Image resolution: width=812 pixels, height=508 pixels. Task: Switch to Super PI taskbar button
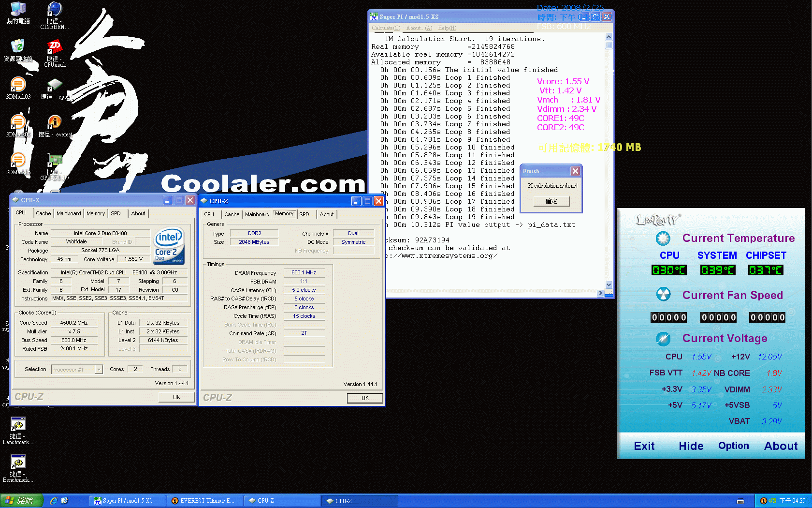128,501
